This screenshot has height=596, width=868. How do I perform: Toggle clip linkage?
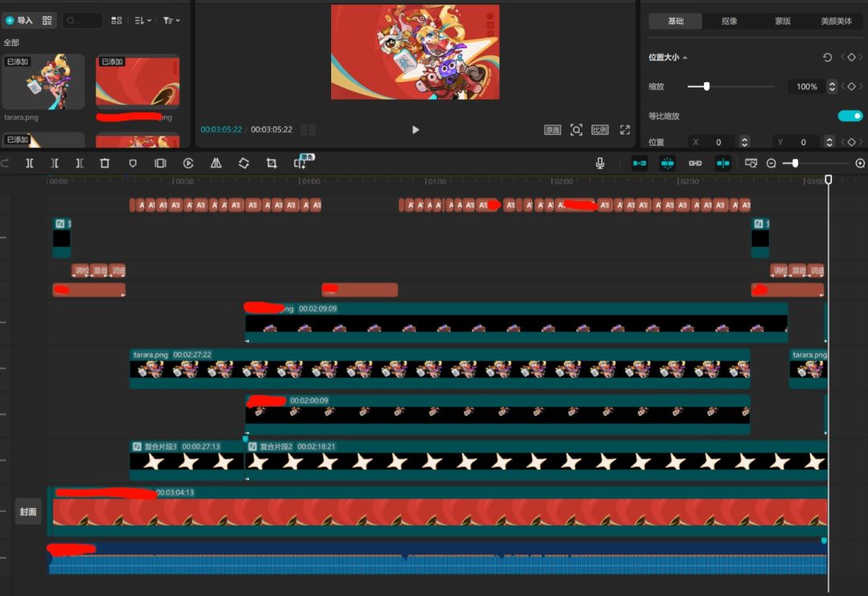coord(694,163)
